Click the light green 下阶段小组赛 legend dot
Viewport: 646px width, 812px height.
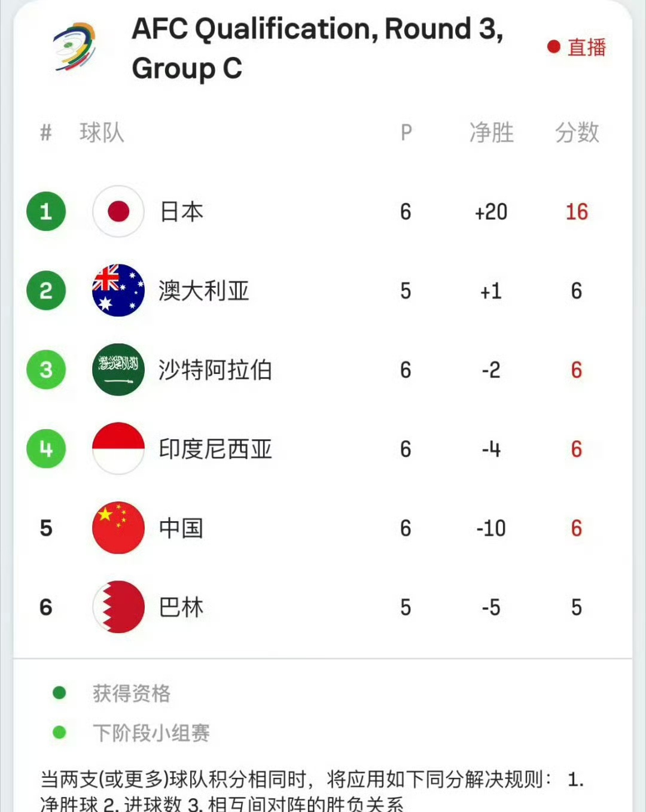[59, 732]
